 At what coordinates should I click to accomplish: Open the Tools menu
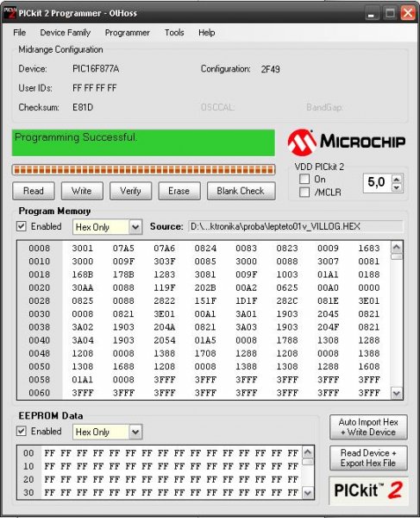pyautogui.click(x=174, y=33)
